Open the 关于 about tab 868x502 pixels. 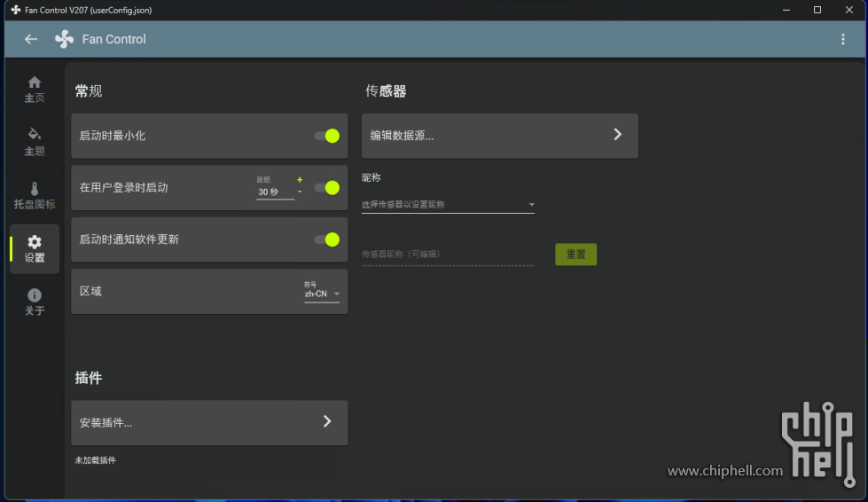pyautogui.click(x=35, y=302)
